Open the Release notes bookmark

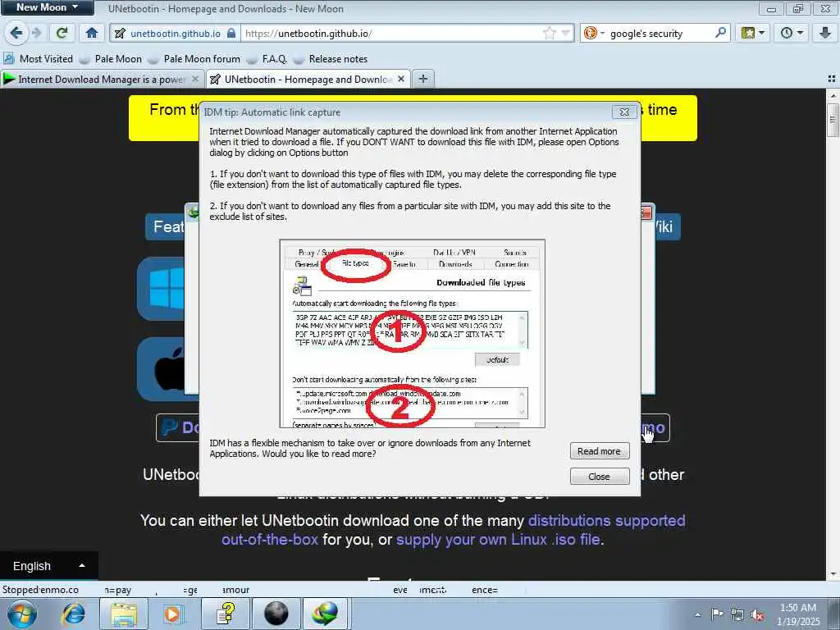point(331,59)
